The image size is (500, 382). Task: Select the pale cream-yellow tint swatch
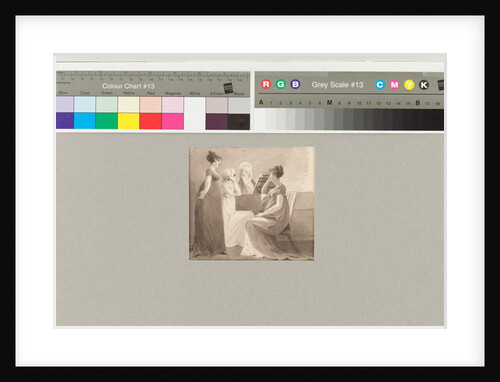coord(128,105)
